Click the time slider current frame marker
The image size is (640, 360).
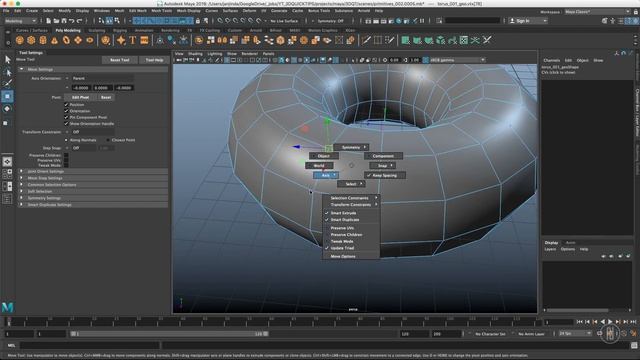coord(9,322)
